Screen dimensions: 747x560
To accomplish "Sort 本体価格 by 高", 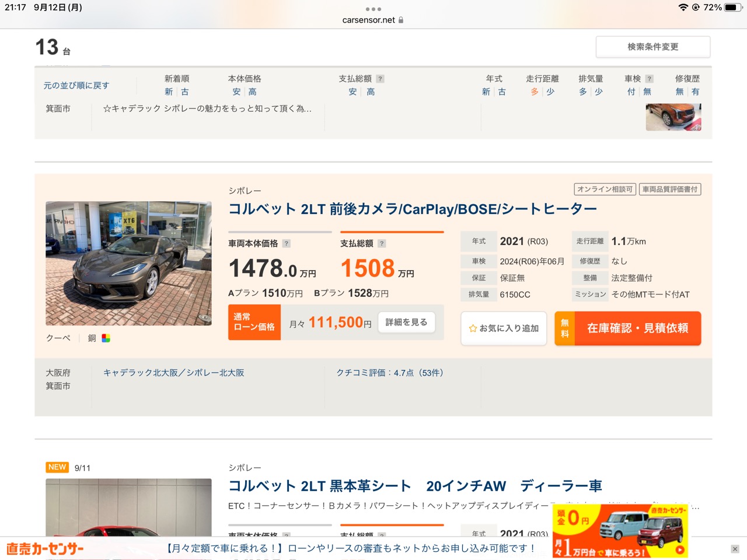I will click(253, 92).
